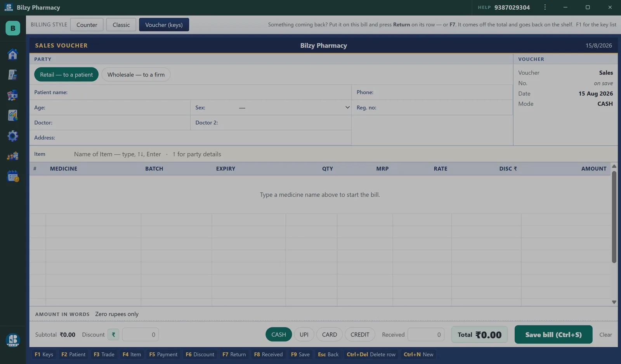Focus the Patient name field
The image size is (621, 364).
tap(190, 92)
